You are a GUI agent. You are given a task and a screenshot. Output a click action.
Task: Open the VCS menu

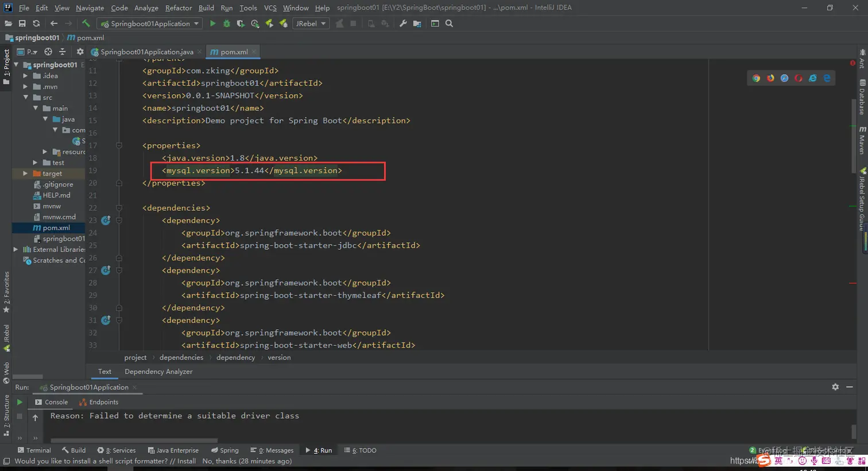tap(270, 7)
